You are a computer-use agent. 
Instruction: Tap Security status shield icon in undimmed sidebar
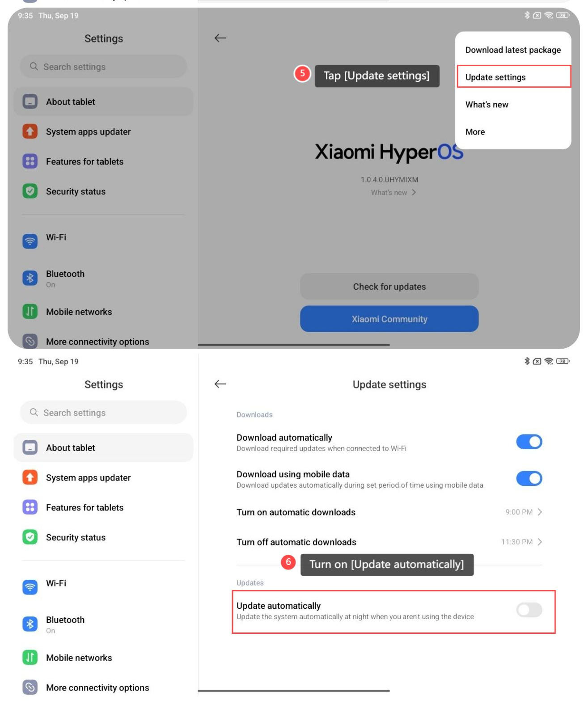click(30, 537)
